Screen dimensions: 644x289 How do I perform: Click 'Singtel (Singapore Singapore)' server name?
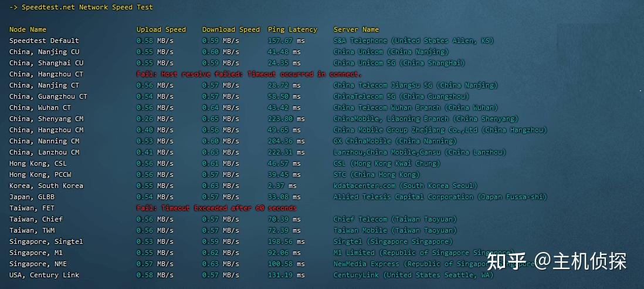click(393, 241)
